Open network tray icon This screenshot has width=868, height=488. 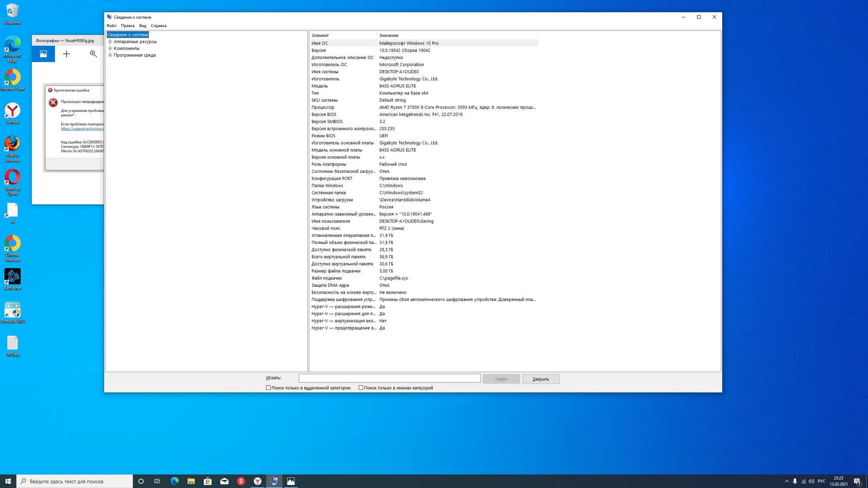[803, 481]
